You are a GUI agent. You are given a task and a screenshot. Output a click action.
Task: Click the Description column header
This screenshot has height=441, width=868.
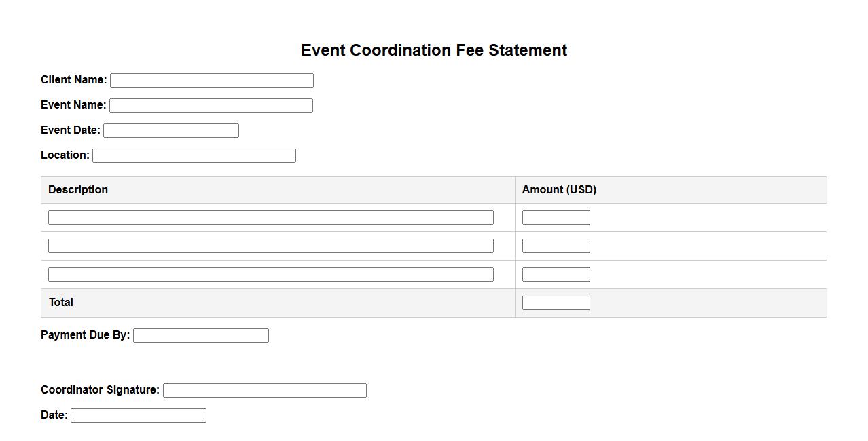(78, 190)
